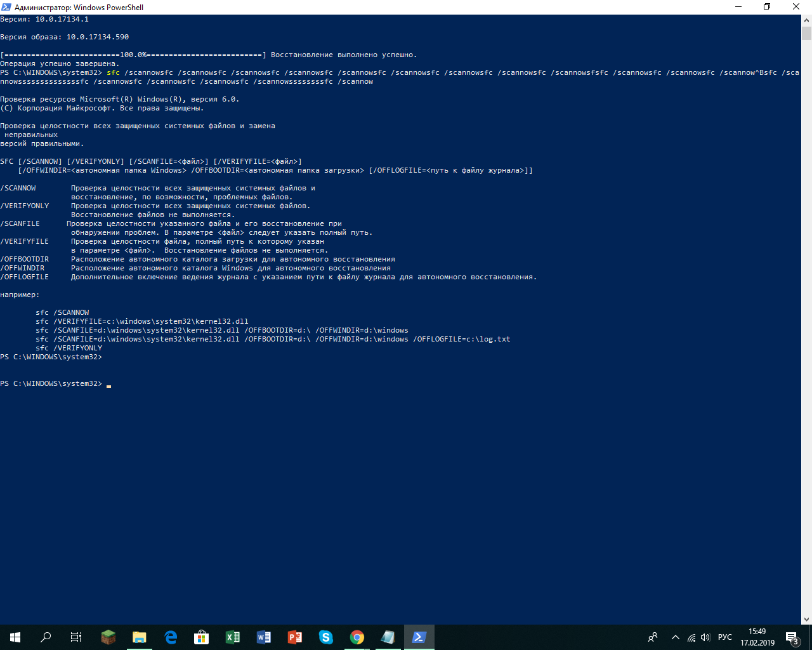Click the /VERIFYFILE option row

(x=164, y=246)
